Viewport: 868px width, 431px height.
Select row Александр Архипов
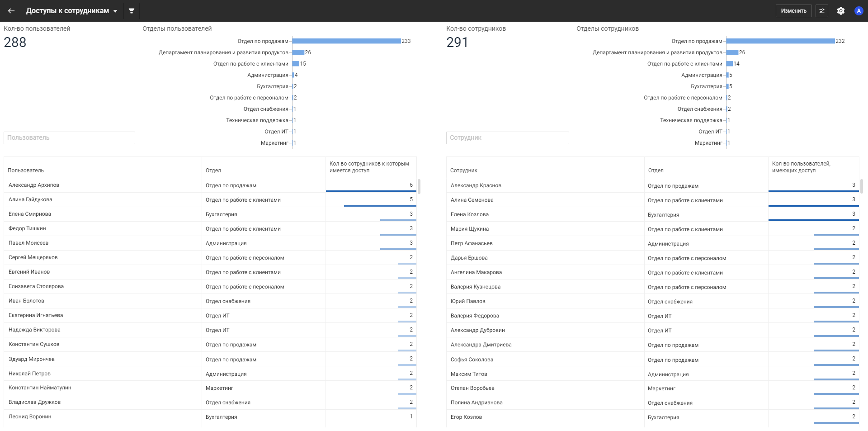click(210, 185)
